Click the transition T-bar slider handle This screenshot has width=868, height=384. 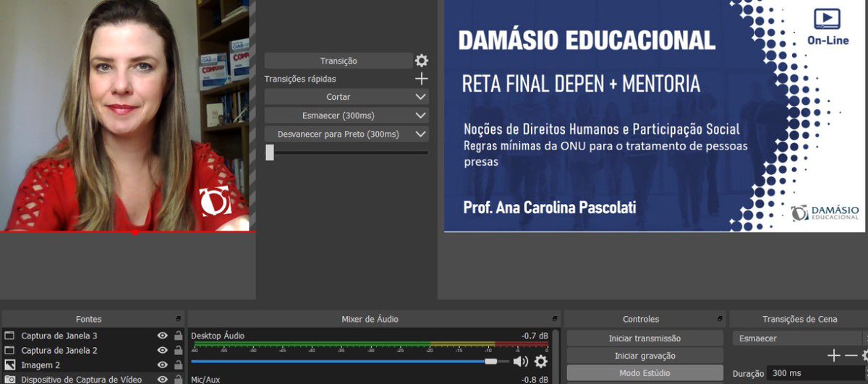[270, 152]
